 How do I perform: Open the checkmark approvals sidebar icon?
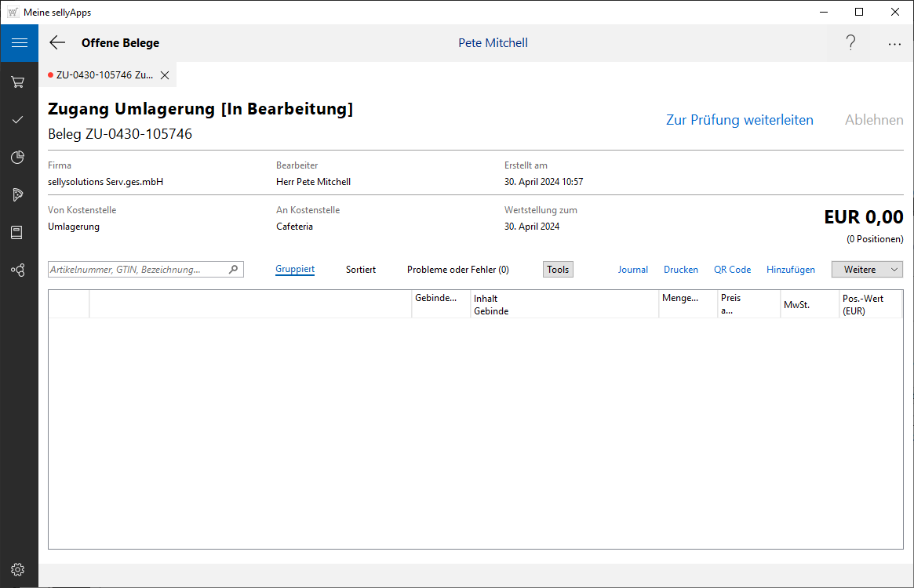point(18,119)
